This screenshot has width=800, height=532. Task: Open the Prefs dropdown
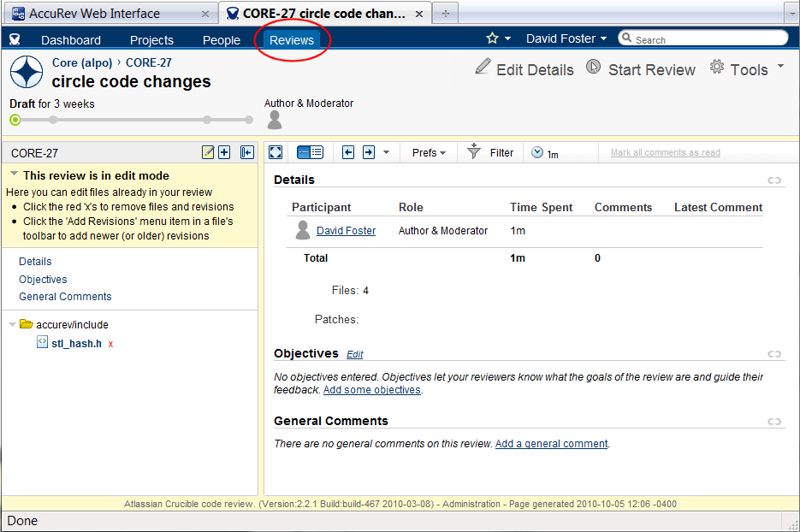tap(430, 153)
